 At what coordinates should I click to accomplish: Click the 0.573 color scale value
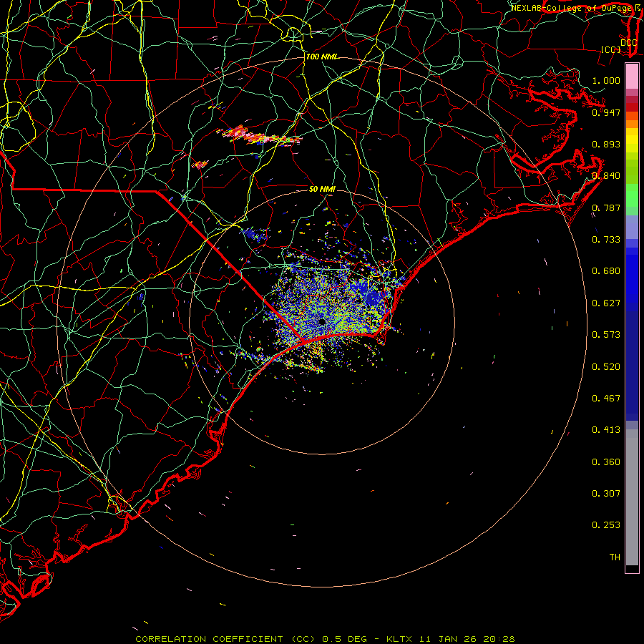click(606, 335)
